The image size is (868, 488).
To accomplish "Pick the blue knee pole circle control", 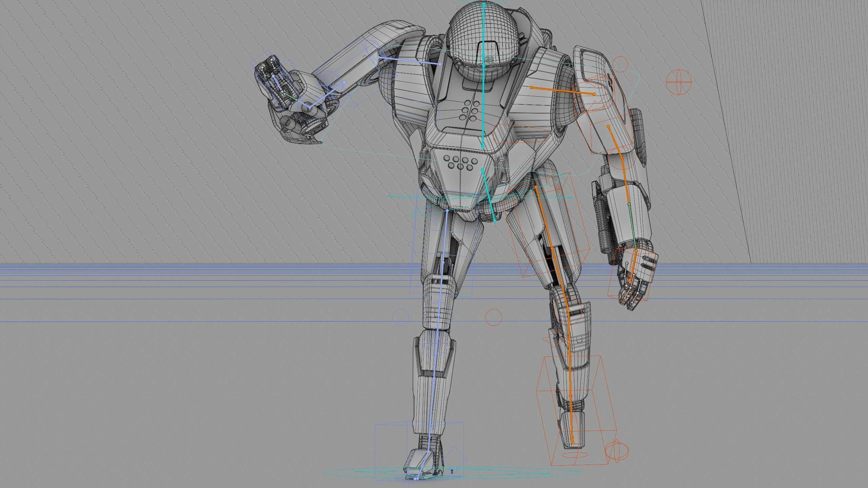I will [x=401, y=318].
